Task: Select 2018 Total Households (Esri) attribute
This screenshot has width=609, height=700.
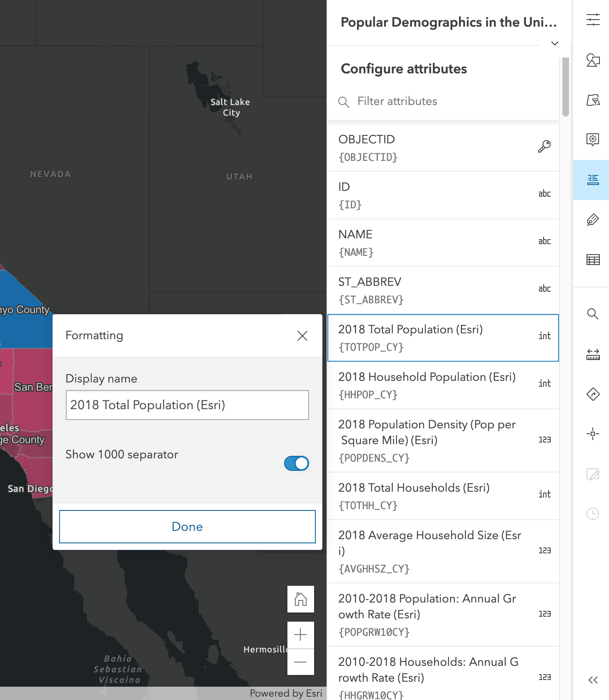Action: [443, 496]
